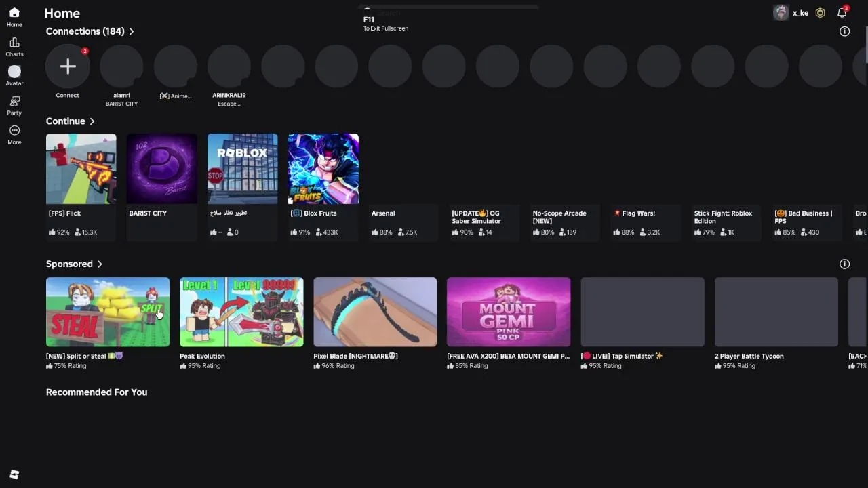Image resolution: width=868 pixels, height=488 pixels.
Task: Click the Blox Fruits title text
Action: (313, 213)
